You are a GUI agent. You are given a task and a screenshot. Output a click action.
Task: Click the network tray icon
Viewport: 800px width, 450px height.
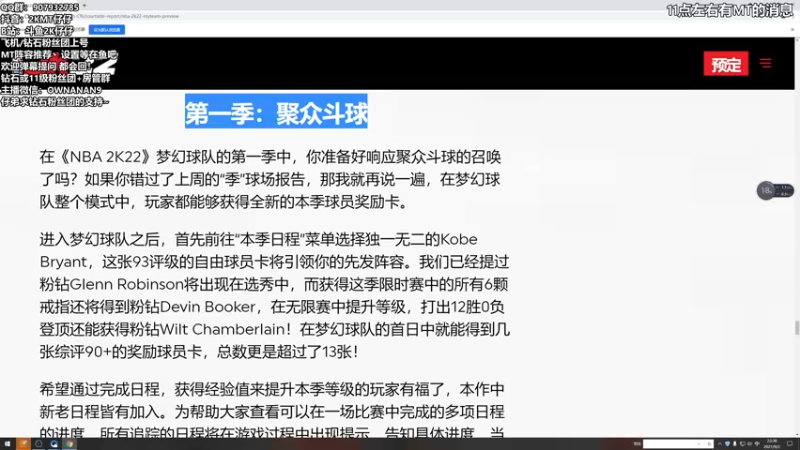tap(742, 444)
